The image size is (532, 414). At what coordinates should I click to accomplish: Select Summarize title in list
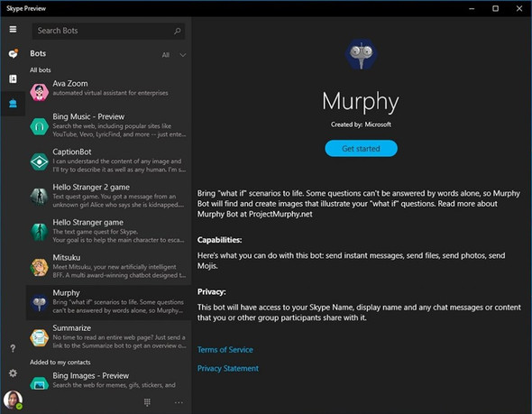71,328
